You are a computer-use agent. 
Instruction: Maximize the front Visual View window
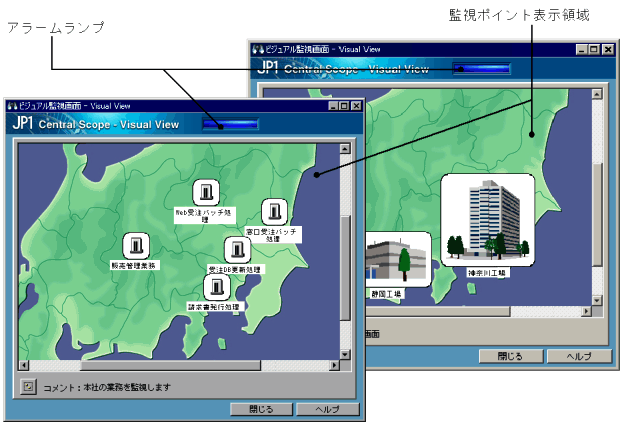344,106
